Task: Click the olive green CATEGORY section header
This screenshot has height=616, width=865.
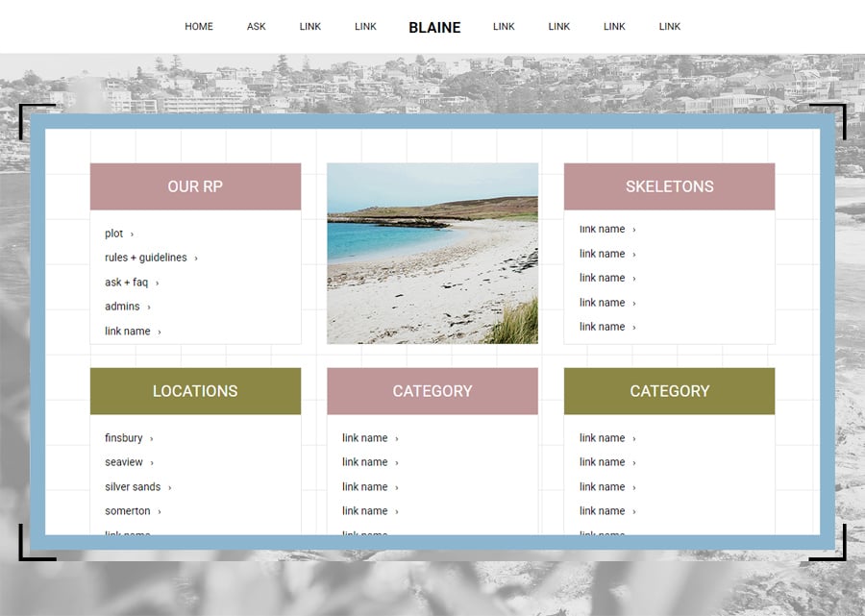Action: [x=669, y=391]
